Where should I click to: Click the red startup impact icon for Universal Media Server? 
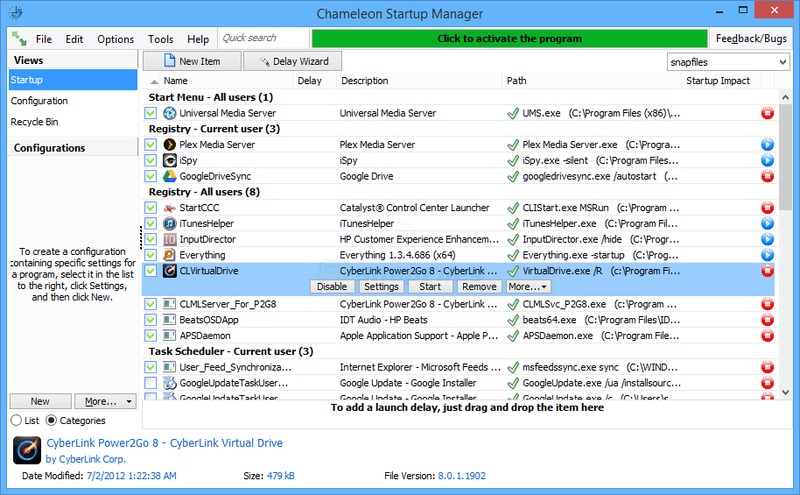(x=767, y=113)
